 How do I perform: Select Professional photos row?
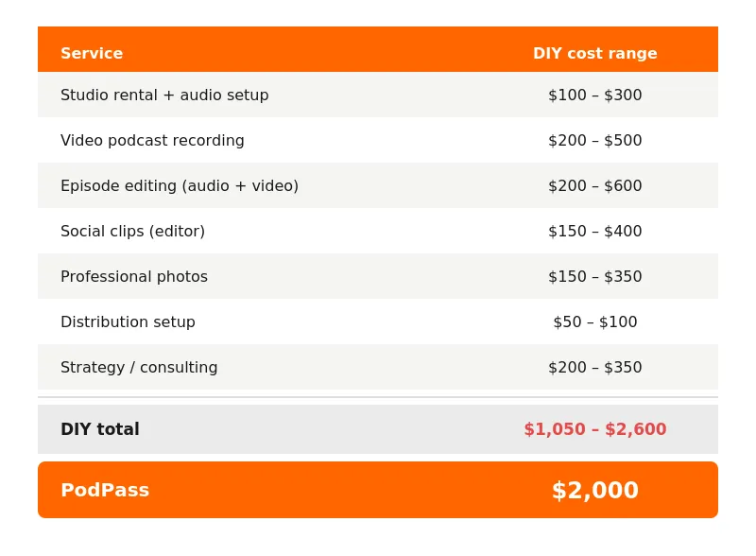tap(134, 276)
